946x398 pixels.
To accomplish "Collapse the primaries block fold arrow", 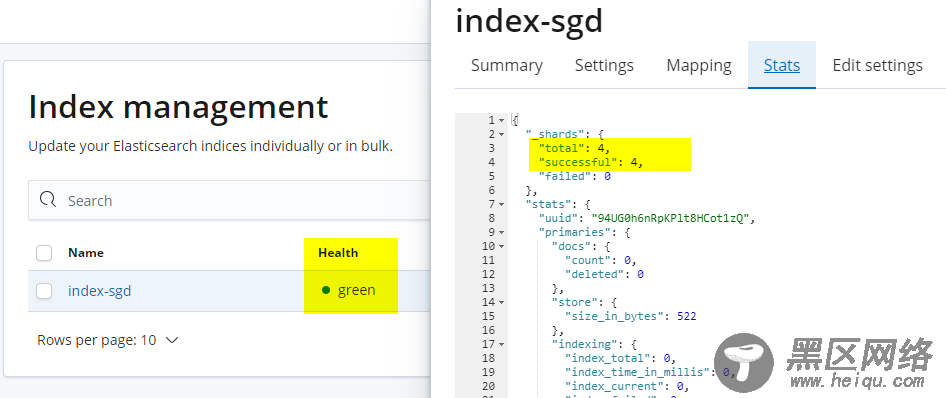I will [502, 232].
